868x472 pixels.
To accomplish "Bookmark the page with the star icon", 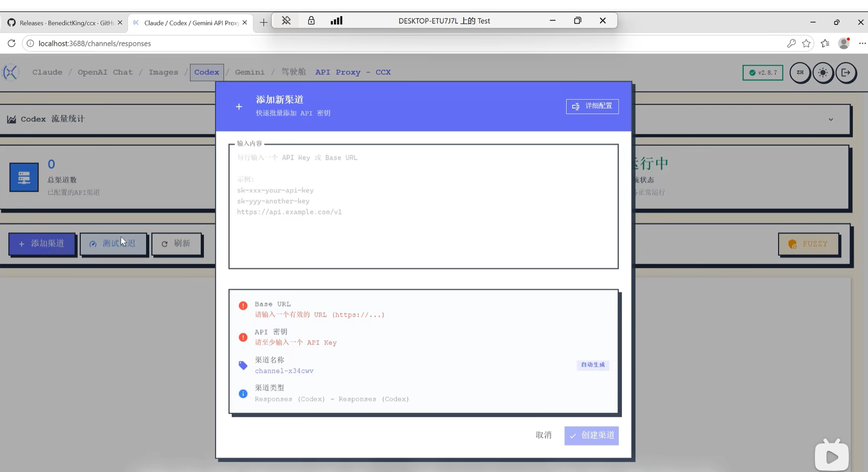I will click(806, 43).
